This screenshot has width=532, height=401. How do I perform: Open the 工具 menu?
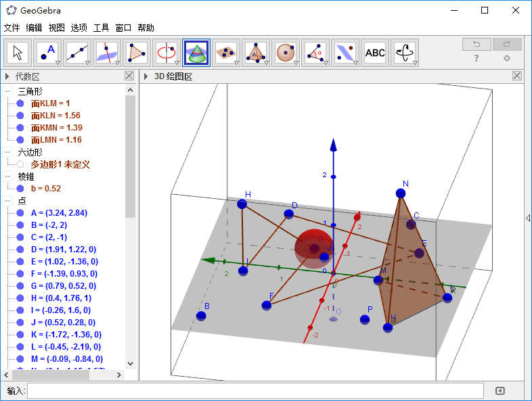(x=101, y=28)
